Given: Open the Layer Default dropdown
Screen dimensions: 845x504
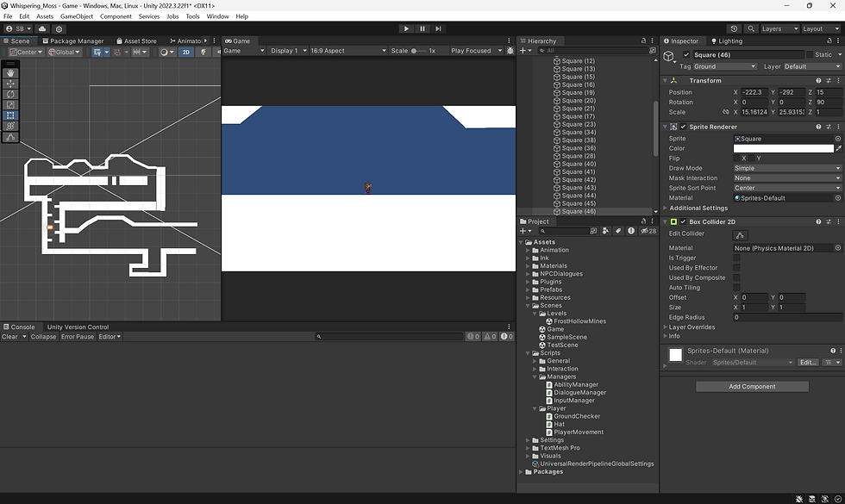Looking at the screenshot, I should (x=812, y=67).
